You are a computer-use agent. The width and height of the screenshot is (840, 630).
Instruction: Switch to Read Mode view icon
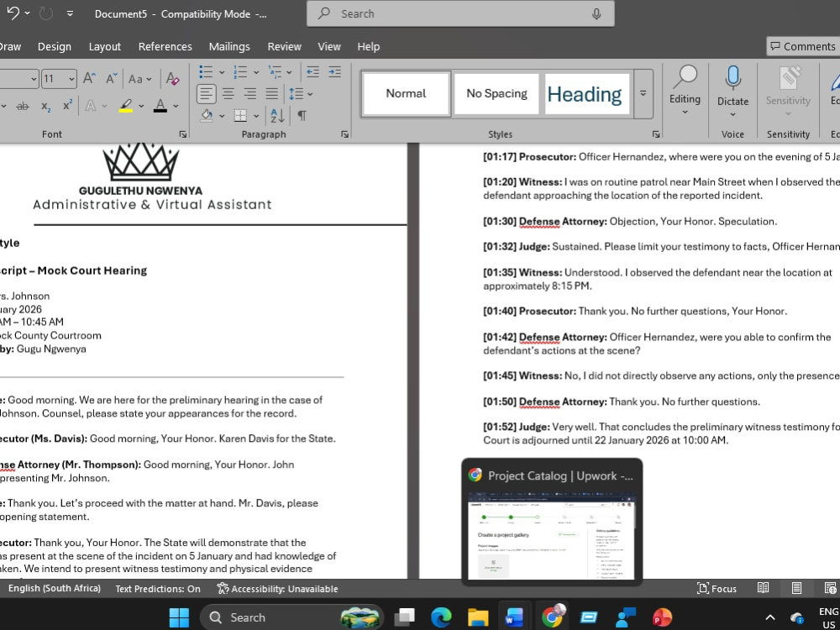point(764,588)
